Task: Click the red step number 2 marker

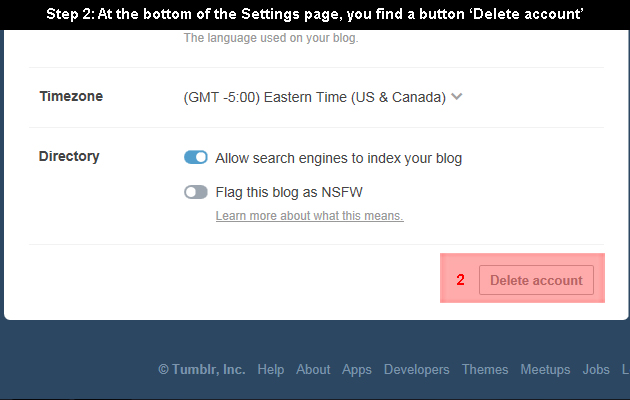Action: pyautogui.click(x=460, y=280)
